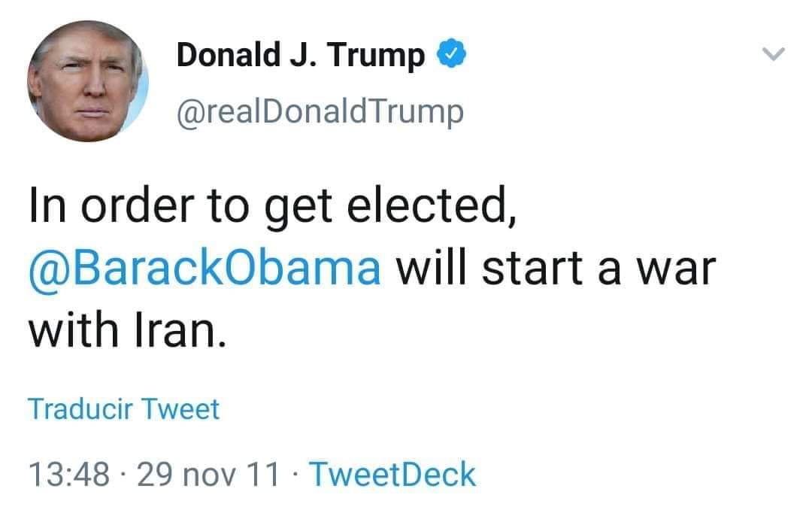Click the text "In order to get elected,"
This screenshot has height=507, width=812.
[271, 208]
